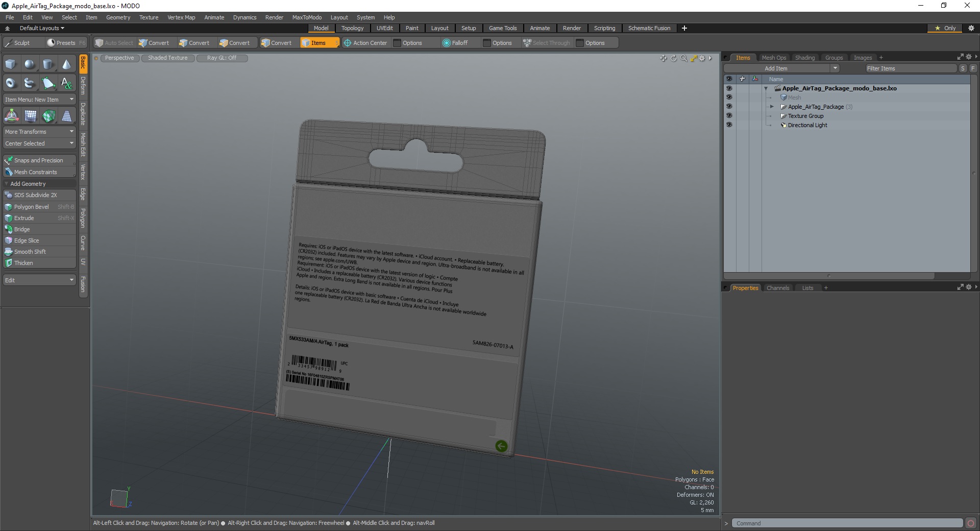This screenshot has height=531, width=980.
Task: Click the viewport pan/move icon
Action: coord(663,58)
